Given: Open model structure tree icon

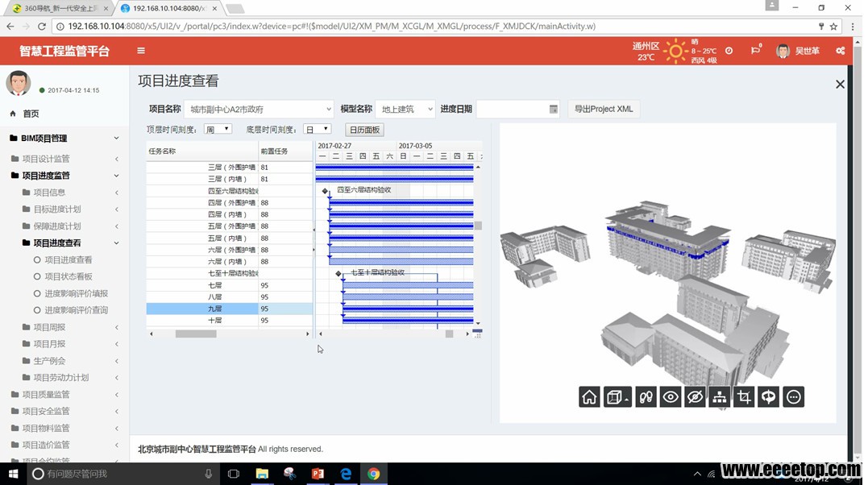Looking at the screenshot, I should click(719, 397).
